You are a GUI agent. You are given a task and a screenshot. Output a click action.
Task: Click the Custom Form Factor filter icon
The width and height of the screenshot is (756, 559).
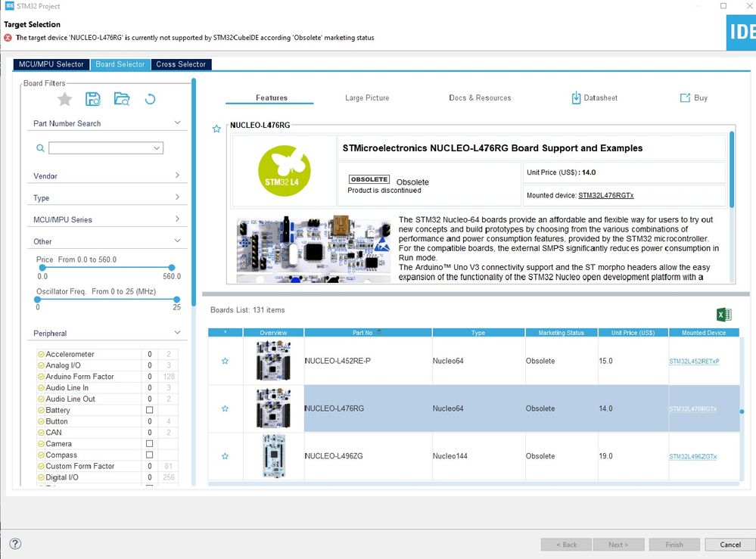click(41, 466)
